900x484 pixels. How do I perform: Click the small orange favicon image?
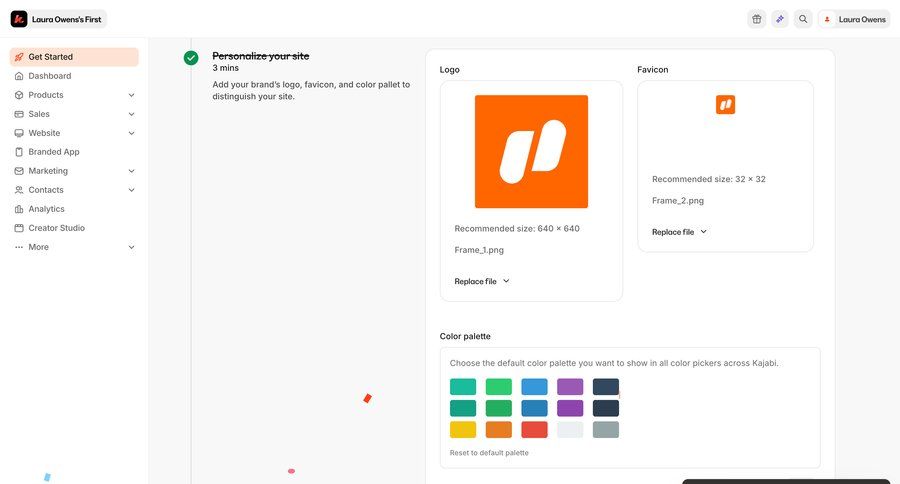tap(726, 104)
